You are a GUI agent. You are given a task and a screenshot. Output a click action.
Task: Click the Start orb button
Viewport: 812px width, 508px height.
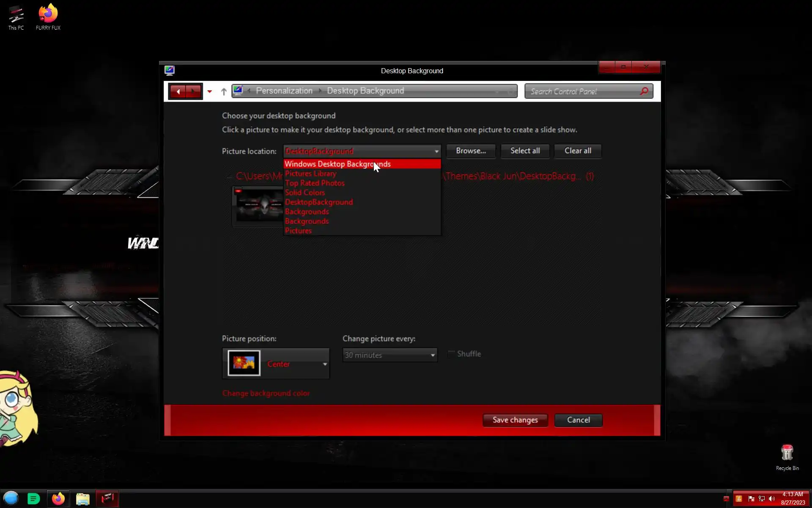11,499
